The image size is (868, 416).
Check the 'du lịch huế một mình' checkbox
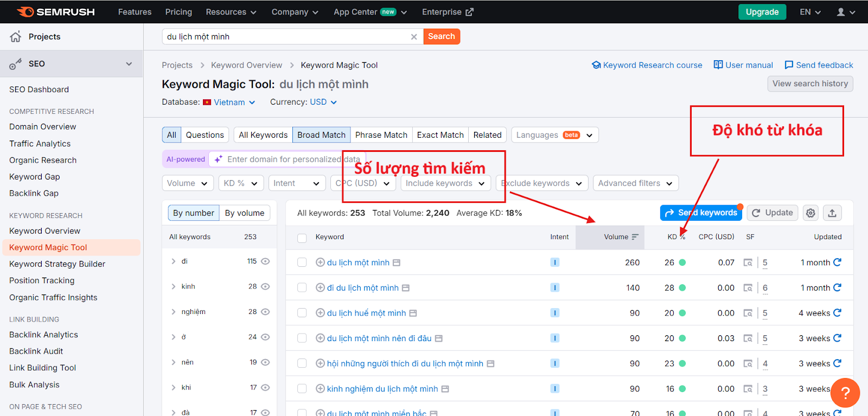pyautogui.click(x=302, y=313)
